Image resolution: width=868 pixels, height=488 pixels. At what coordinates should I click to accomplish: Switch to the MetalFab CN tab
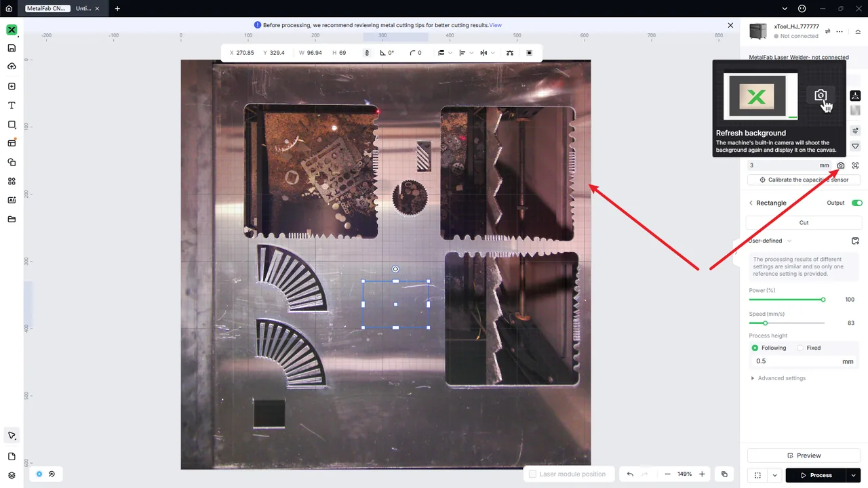46,9
